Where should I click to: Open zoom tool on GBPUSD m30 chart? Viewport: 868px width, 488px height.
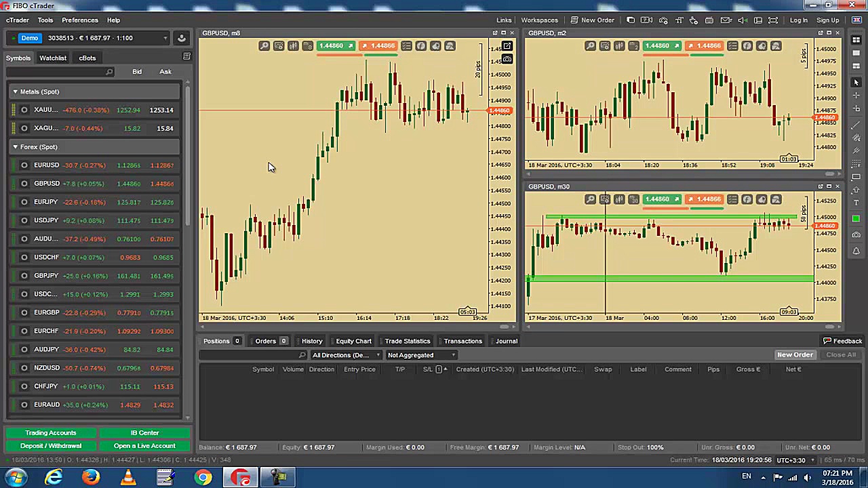pos(591,199)
